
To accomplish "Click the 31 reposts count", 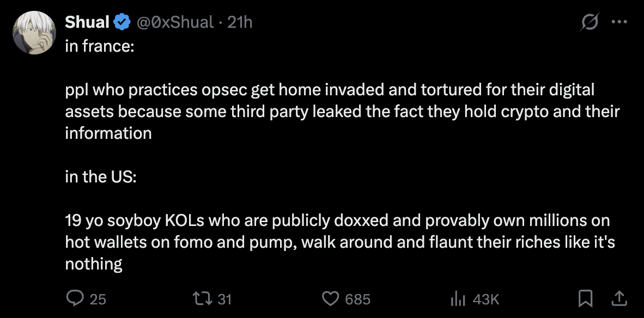I will pyautogui.click(x=224, y=299).
